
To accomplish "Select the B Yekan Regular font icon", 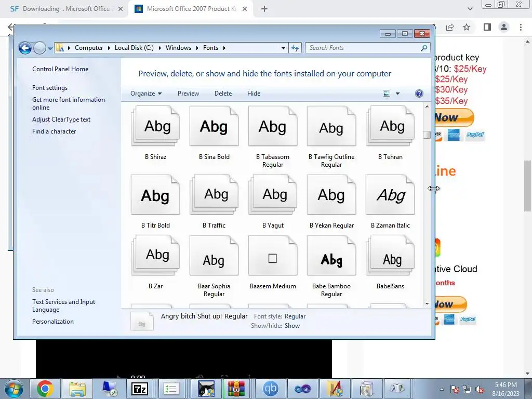I will pyautogui.click(x=331, y=194).
